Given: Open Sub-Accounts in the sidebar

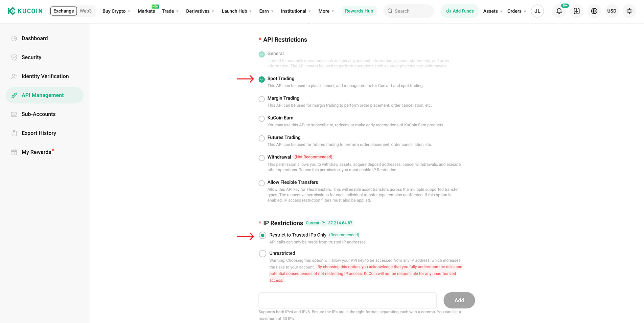Looking at the screenshot, I should [x=39, y=114].
